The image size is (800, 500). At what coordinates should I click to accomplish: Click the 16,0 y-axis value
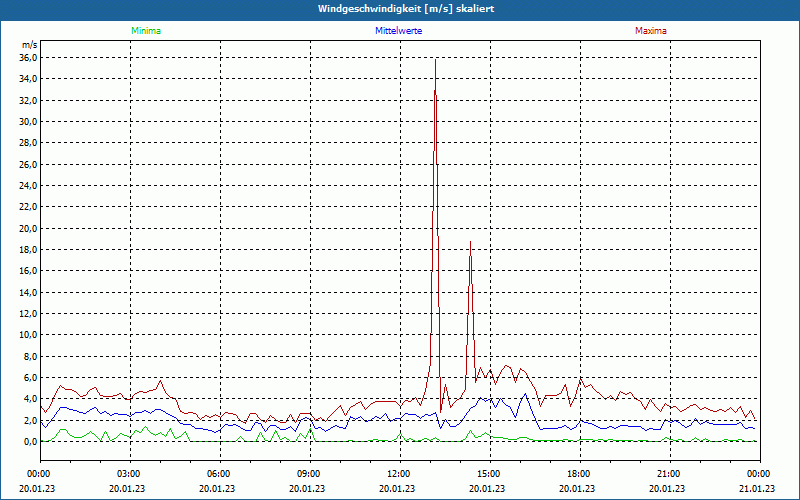click(28, 271)
